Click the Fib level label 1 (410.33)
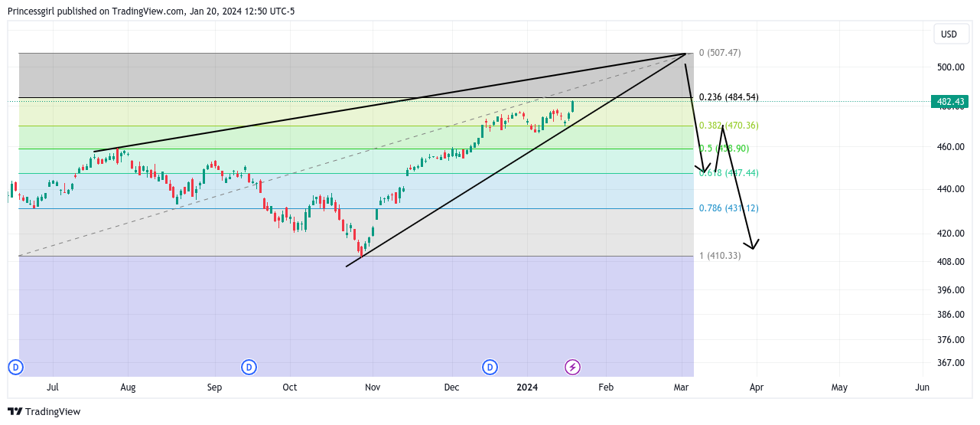Viewport: 980px width, 425px height. [x=720, y=256]
